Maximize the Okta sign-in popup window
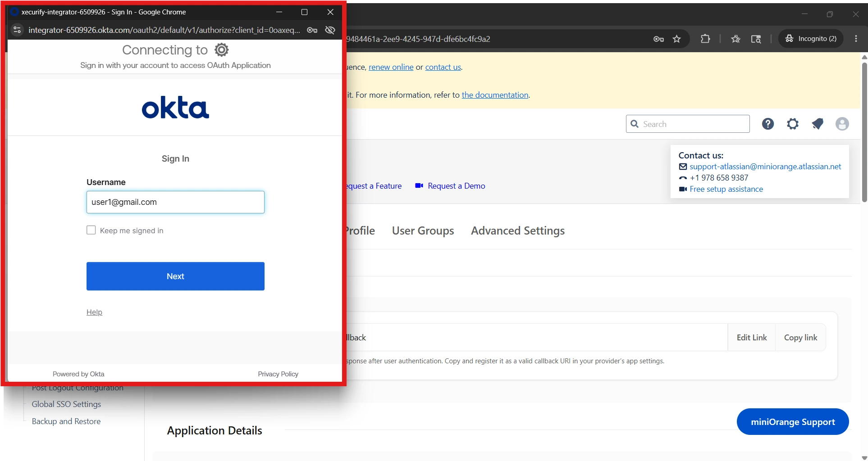The height and width of the screenshot is (461, 868). [304, 12]
